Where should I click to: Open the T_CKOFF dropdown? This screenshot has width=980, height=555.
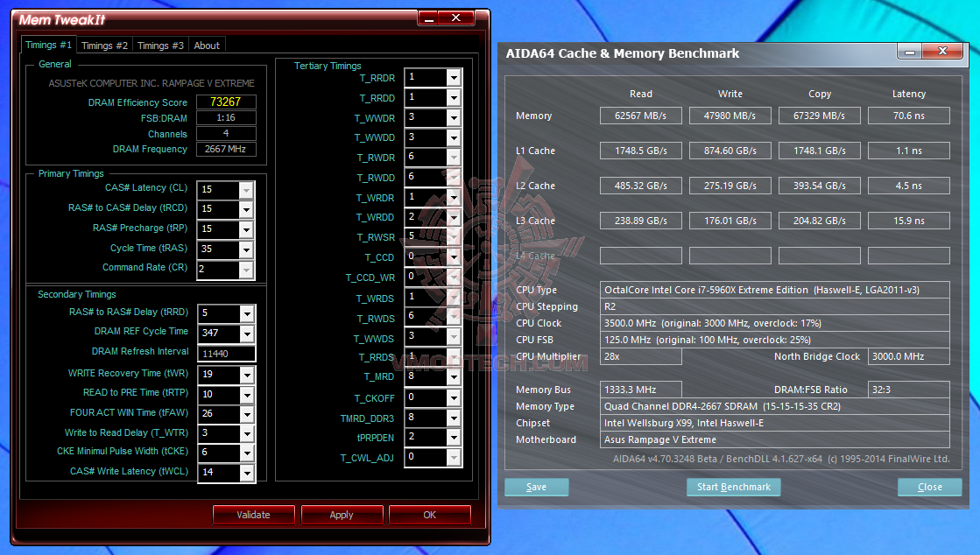[x=454, y=397]
